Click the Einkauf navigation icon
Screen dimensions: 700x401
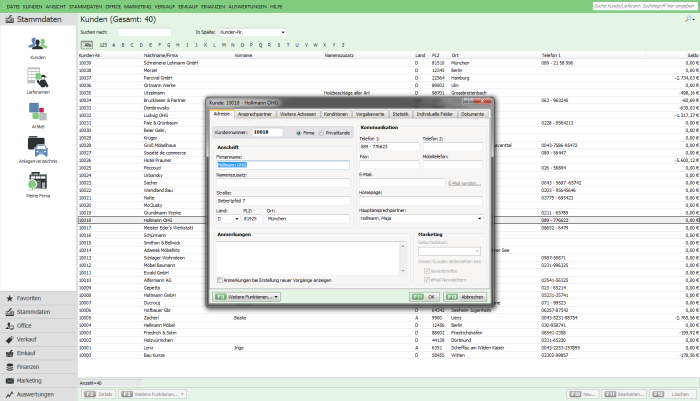pyautogui.click(x=9, y=353)
